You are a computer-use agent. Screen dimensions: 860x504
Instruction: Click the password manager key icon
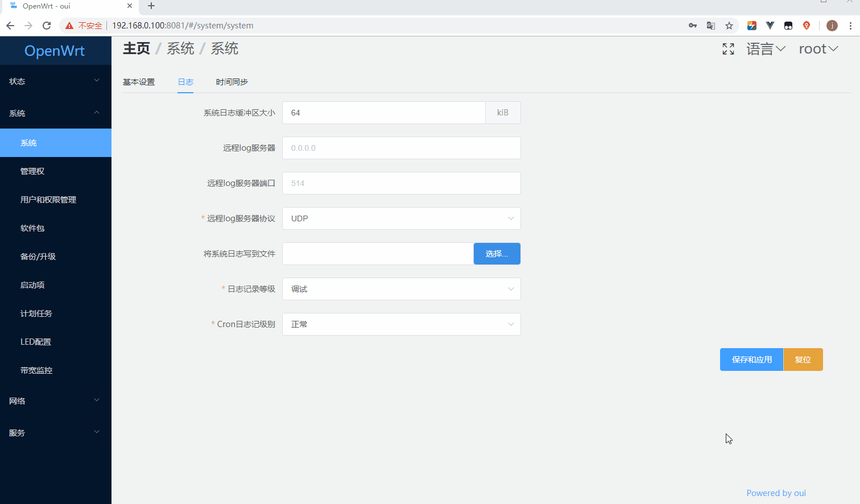692,25
